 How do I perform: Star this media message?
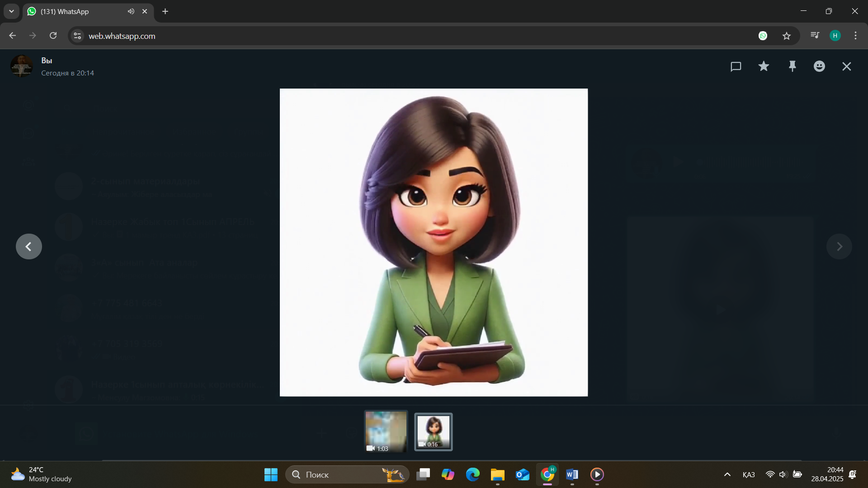pyautogui.click(x=764, y=66)
